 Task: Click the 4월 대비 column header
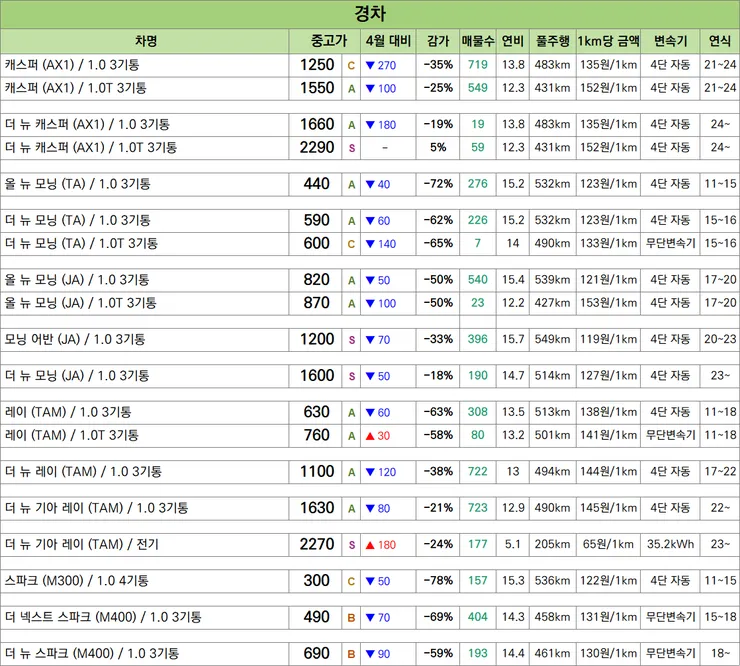[x=388, y=41]
